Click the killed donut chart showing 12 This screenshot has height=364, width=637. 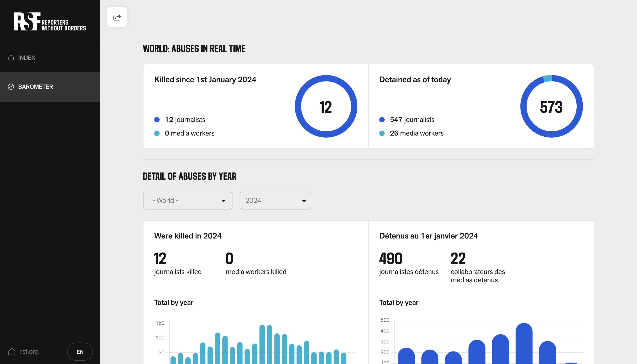[x=326, y=107]
